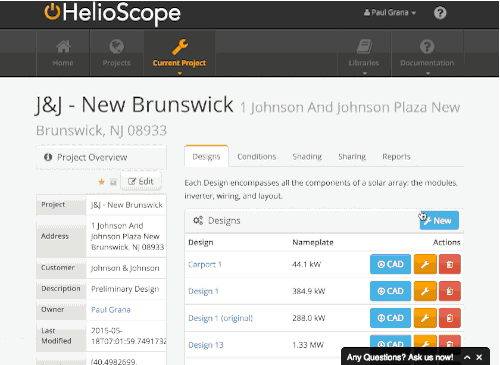
Task: Click the Project Overview info icon
Action: pyautogui.click(x=48, y=157)
